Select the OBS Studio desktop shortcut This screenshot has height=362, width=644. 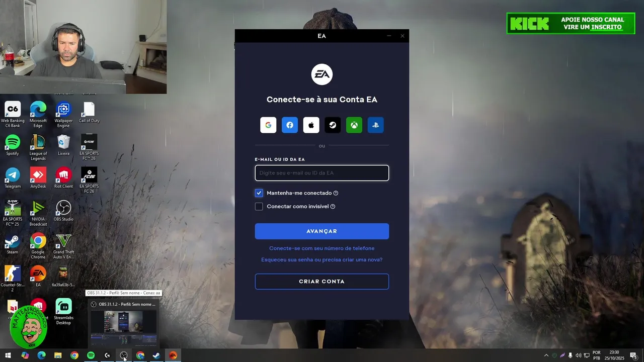pos(63,211)
